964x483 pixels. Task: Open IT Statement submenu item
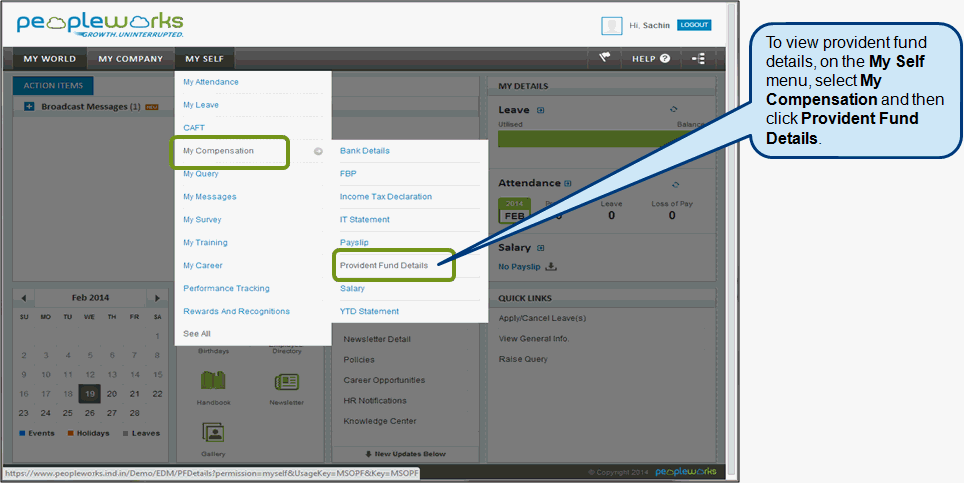[x=365, y=219]
